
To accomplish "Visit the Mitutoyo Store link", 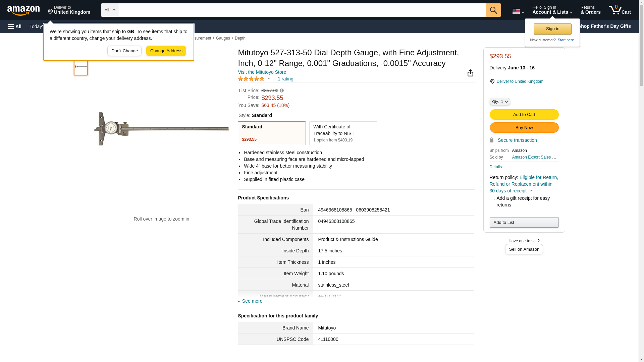I will pos(262,72).
